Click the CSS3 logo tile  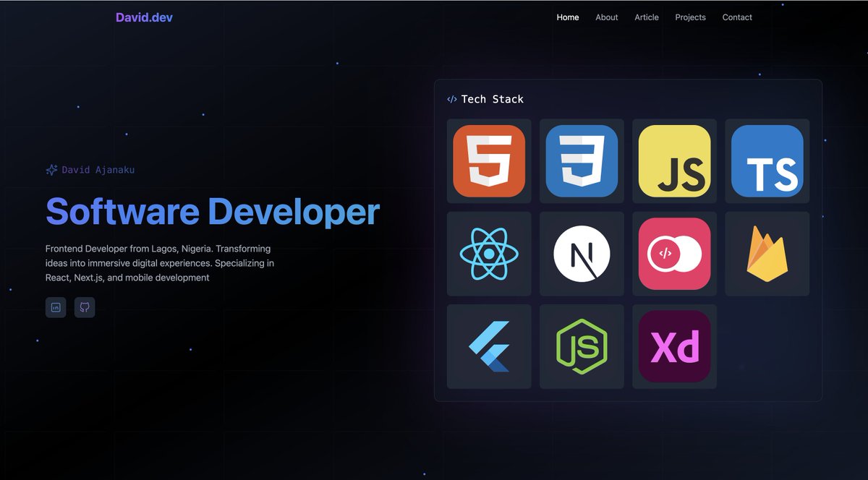pos(582,161)
